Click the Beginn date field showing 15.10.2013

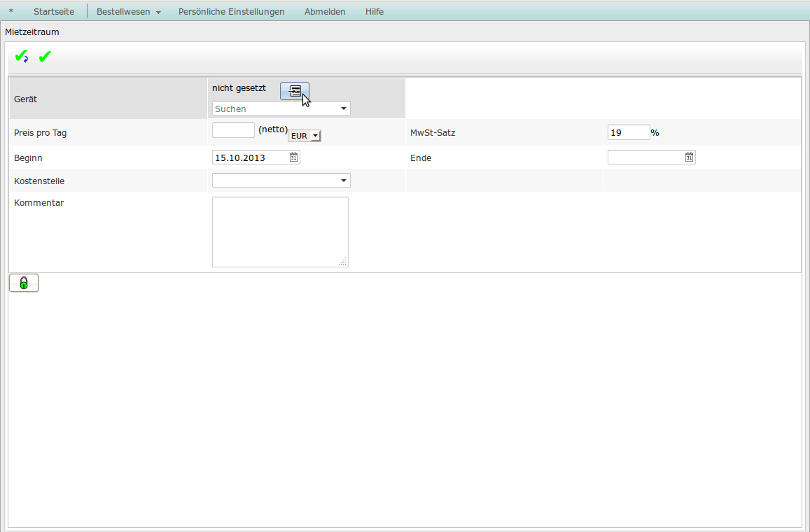coord(250,157)
